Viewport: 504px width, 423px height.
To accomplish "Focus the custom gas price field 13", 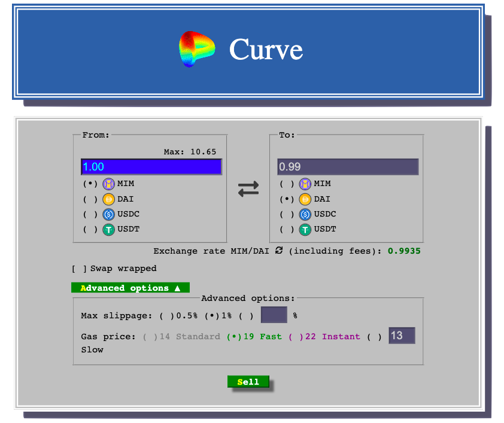I will 402,336.
